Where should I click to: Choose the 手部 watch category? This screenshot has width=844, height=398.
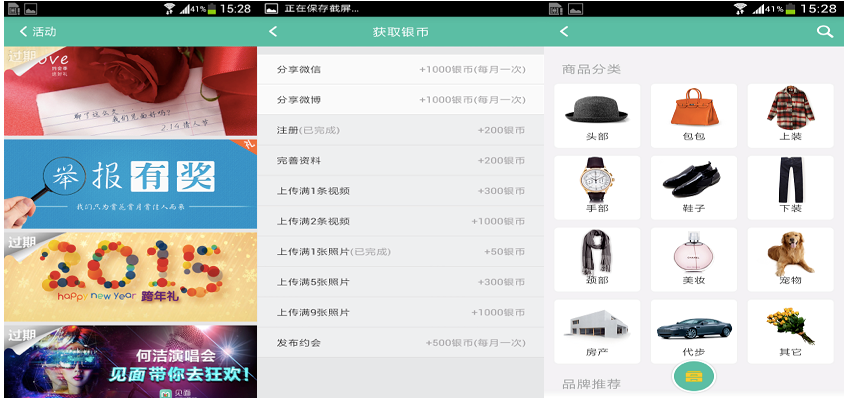coord(597,187)
